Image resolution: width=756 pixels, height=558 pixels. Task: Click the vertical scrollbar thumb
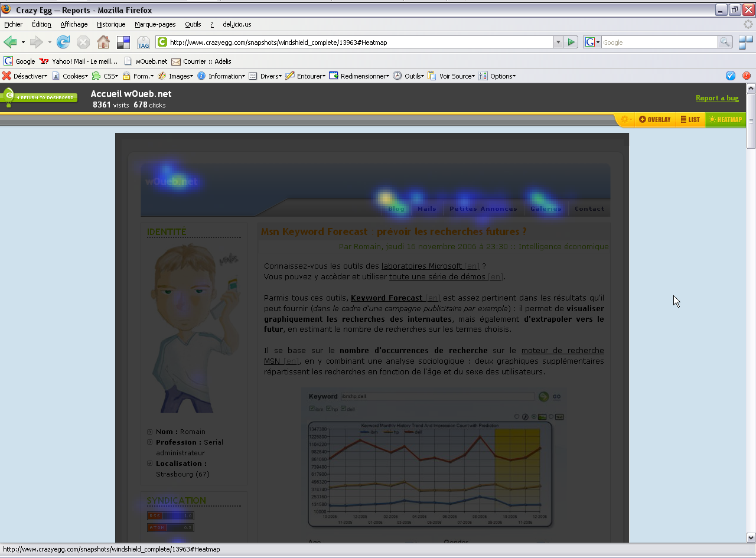751,120
